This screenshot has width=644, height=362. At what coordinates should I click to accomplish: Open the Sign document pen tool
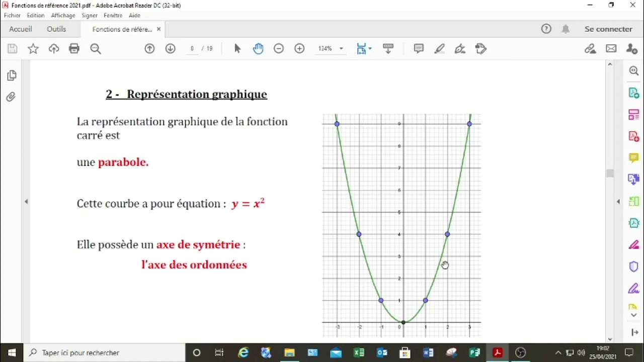[460, 49]
